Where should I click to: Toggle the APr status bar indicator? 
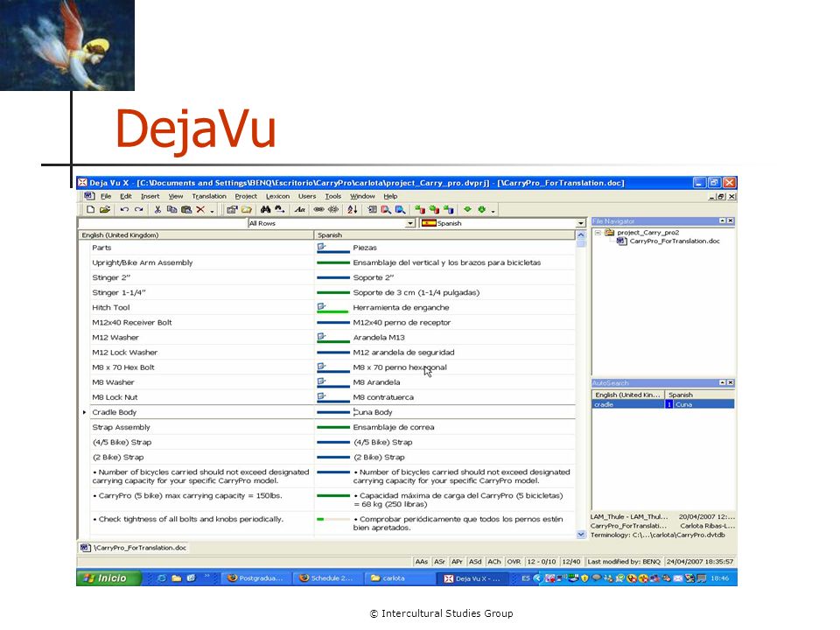[x=458, y=562]
